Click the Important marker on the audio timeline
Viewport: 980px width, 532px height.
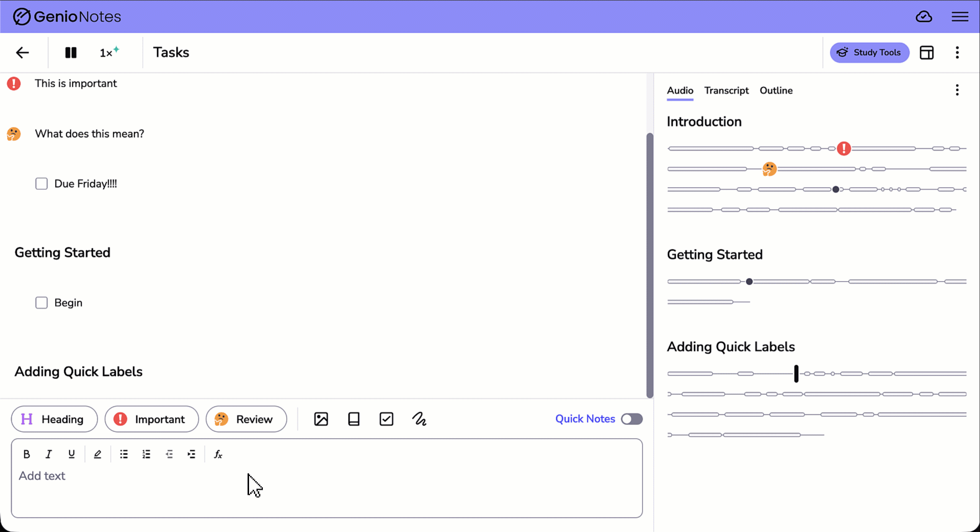(844, 148)
